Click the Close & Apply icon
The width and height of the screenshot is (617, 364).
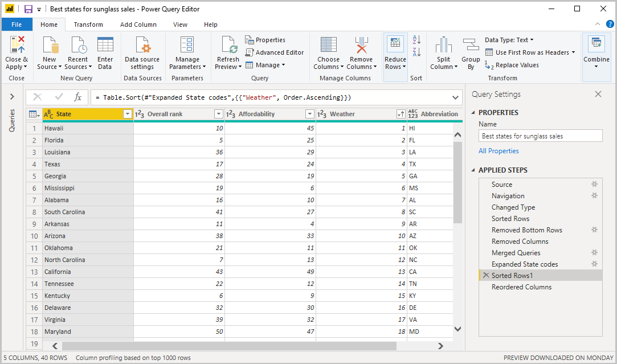pyautogui.click(x=17, y=44)
